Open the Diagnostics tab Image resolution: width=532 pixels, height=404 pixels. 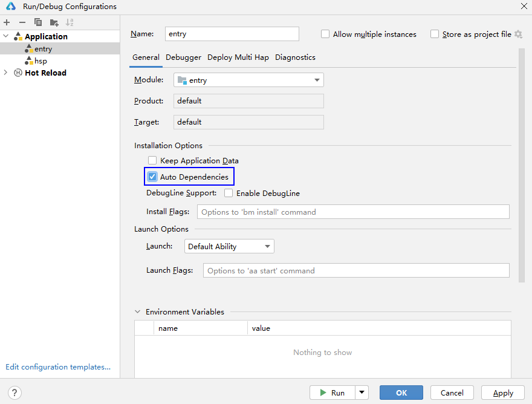pyautogui.click(x=295, y=57)
